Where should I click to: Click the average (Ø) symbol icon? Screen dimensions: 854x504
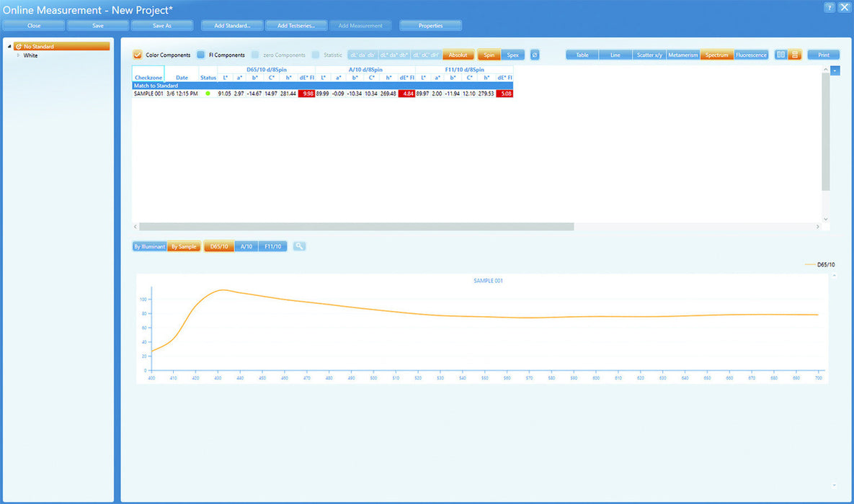tap(535, 55)
